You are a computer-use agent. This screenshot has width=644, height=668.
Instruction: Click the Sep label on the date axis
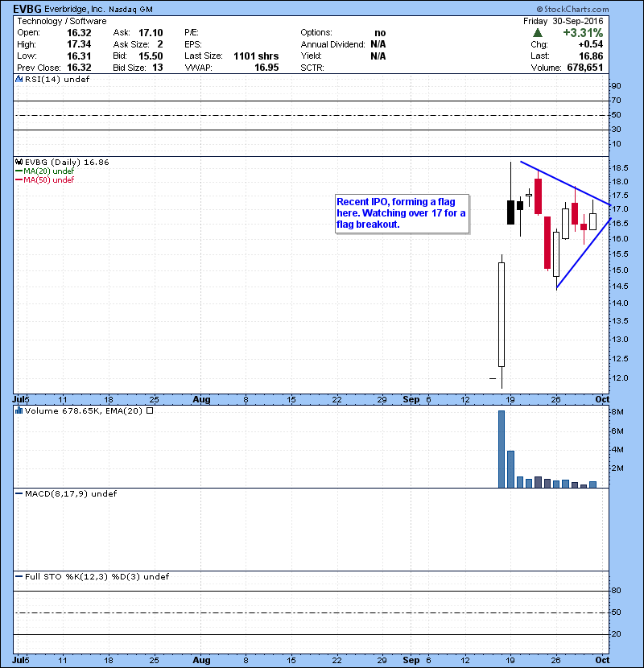point(411,399)
